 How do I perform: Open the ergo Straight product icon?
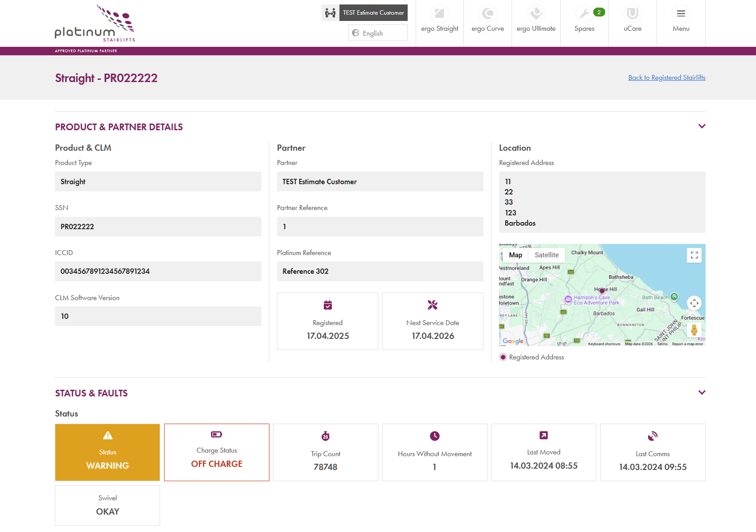pos(439,14)
